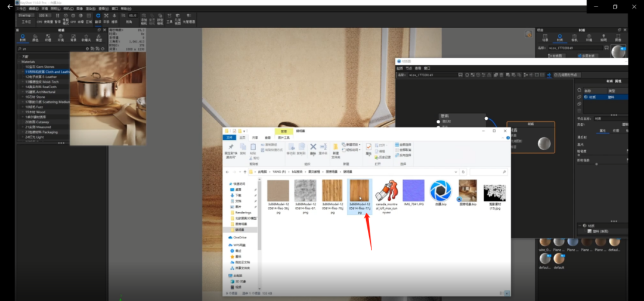The height and width of the screenshot is (301, 644).
Task: Expand the 14 RealCloth folder
Action: (x=23, y=86)
